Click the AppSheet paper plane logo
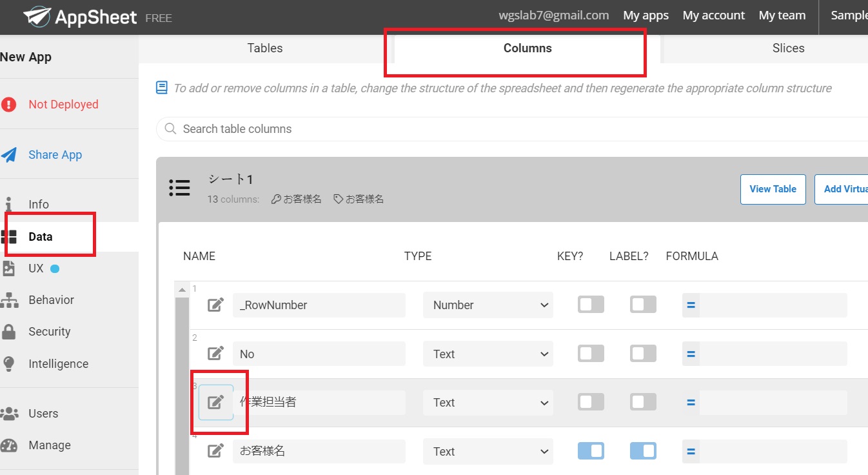Screen dimensions: 868x475 [37, 16]
